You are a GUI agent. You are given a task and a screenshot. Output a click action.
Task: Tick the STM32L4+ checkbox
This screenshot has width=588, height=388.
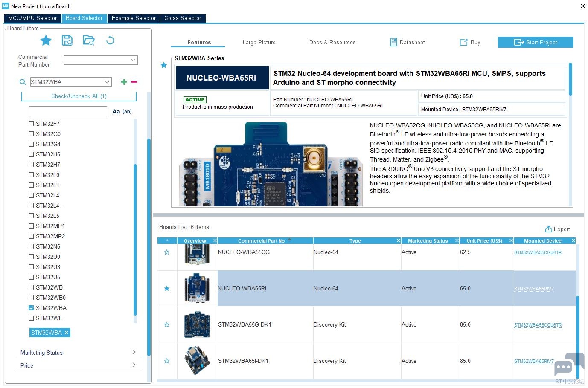pyautogui.click(x=31, y=206)
